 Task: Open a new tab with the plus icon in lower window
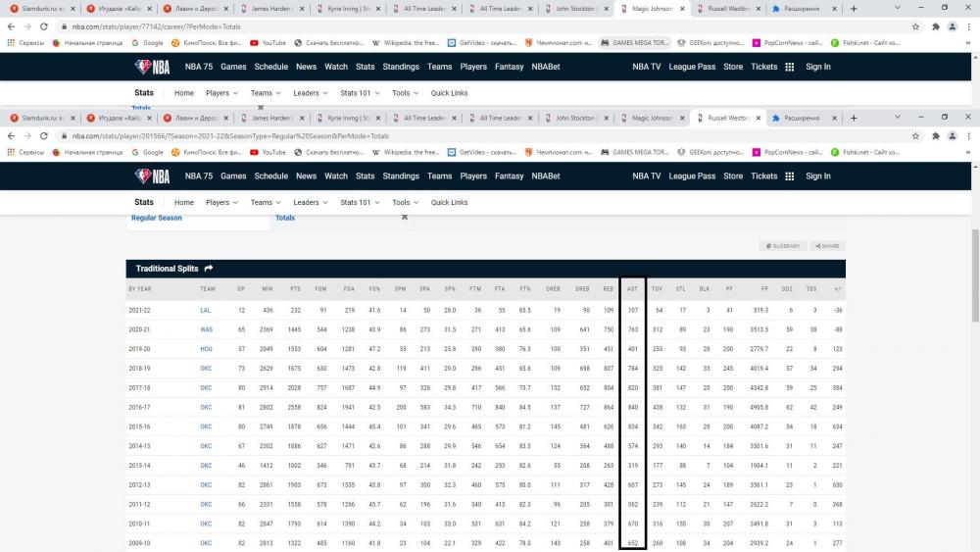coord(853,118)
